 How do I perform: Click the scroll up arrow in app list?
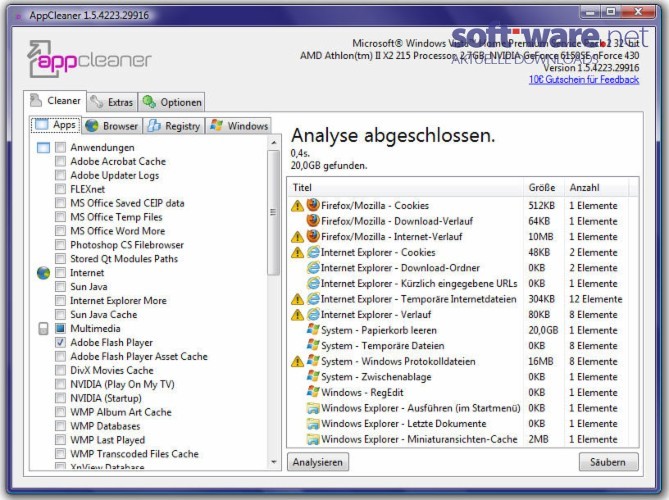tap(274, 142)
